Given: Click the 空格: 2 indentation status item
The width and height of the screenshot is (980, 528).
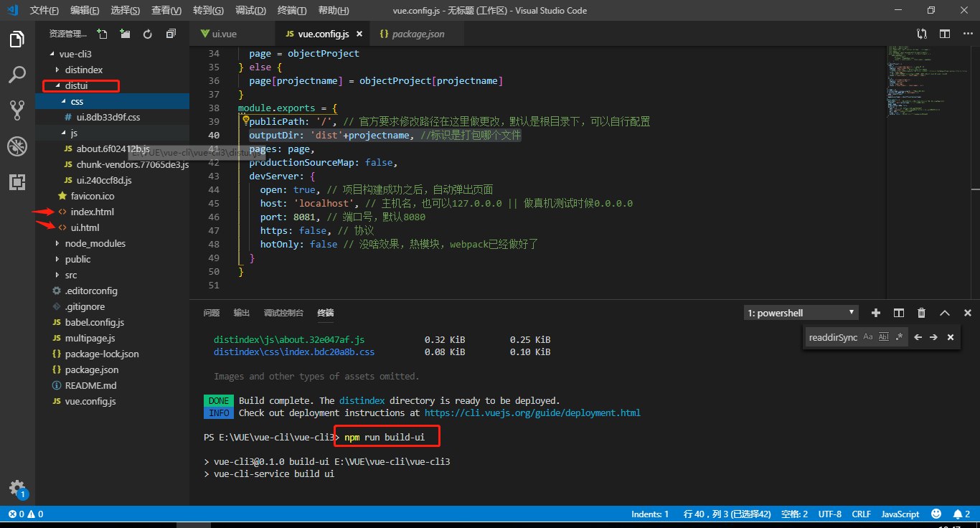Looking at the screenshot, I should (x=794, y=514).
